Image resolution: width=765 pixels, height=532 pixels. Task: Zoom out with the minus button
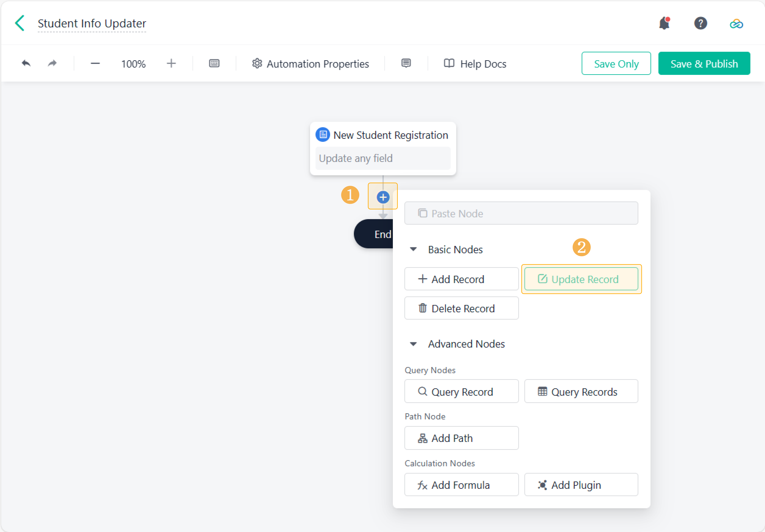click(x=95, y=63)
